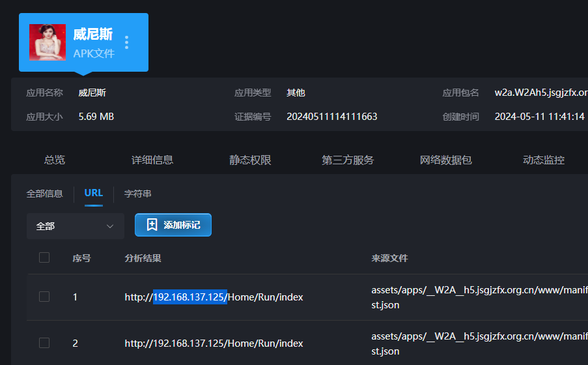Click the row 1 URL analysis result
The height and width of the screenshot is (365, 588).
[x=214, y=297]
